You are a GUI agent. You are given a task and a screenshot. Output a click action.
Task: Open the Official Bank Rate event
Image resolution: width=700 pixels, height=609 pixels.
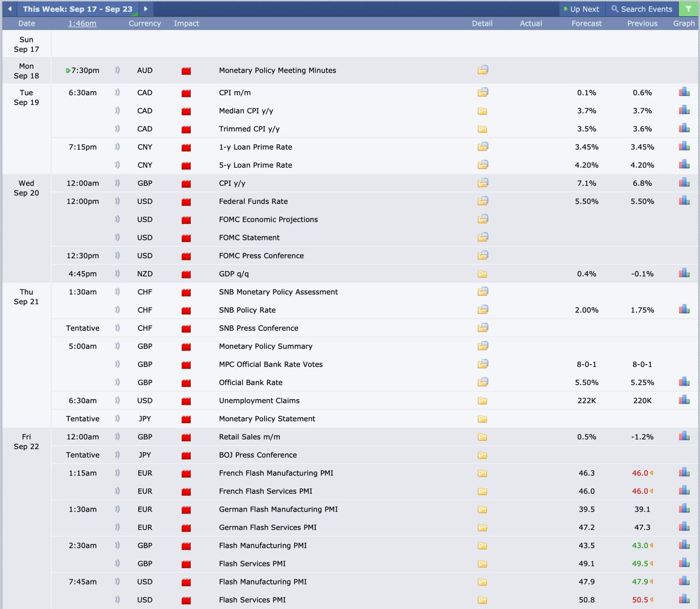click(x=250, y=383)
